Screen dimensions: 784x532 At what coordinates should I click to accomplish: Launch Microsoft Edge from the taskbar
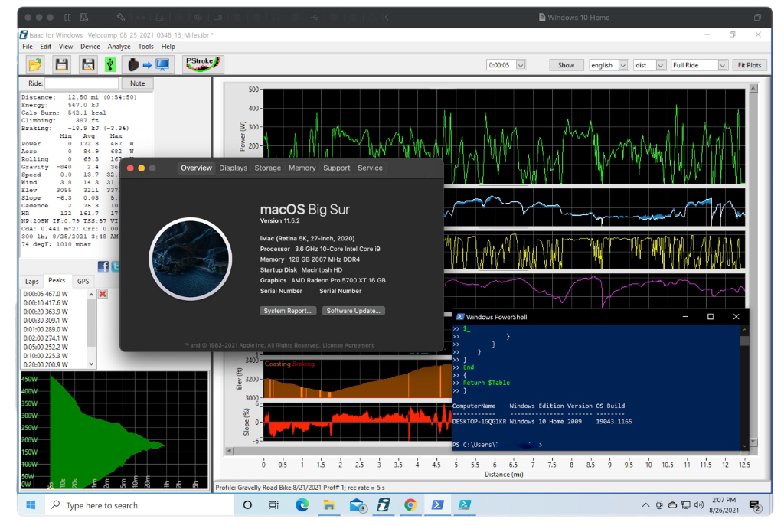click(x=302, y=505)
